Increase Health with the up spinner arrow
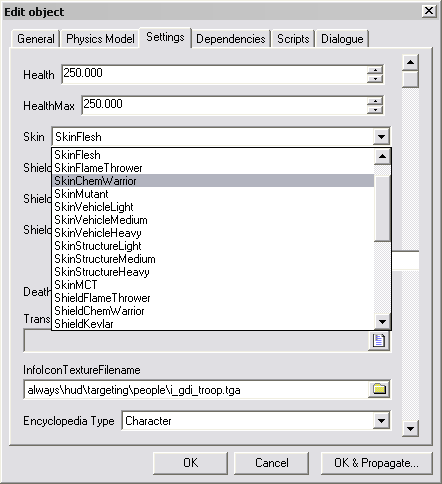442x484 pixels. [375, 70]
